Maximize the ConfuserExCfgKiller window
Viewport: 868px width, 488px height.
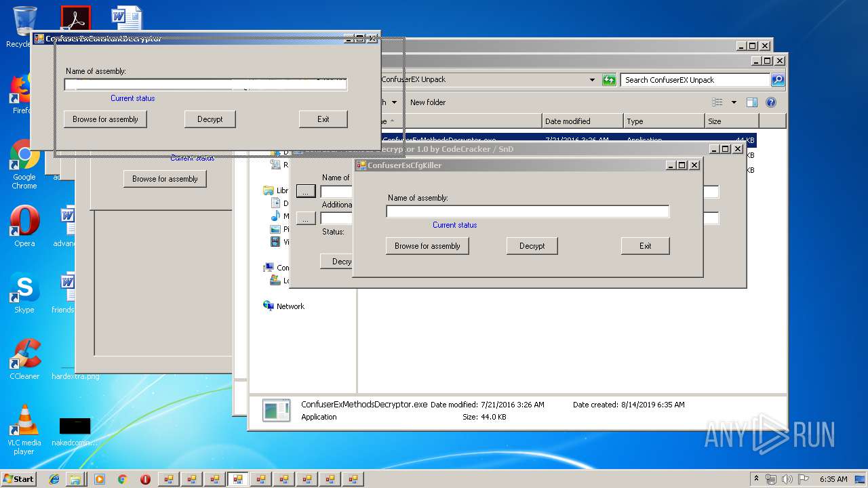682,165
